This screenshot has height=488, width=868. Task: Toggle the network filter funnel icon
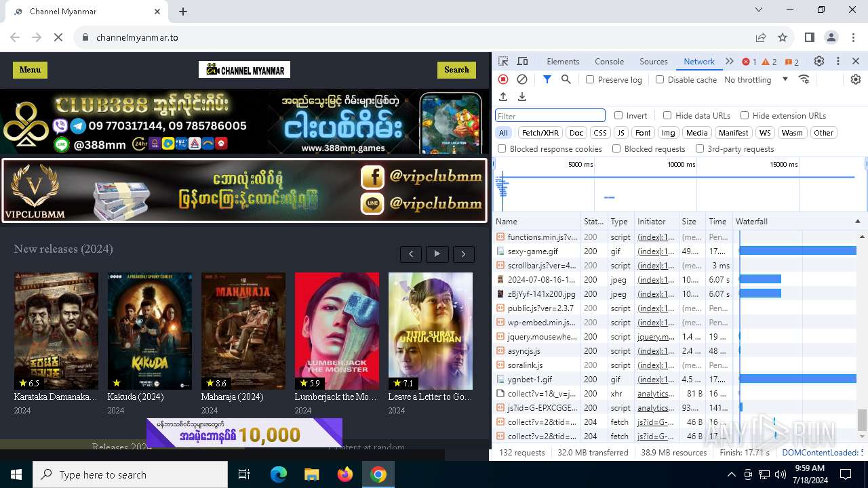click(x=547, y=79)
